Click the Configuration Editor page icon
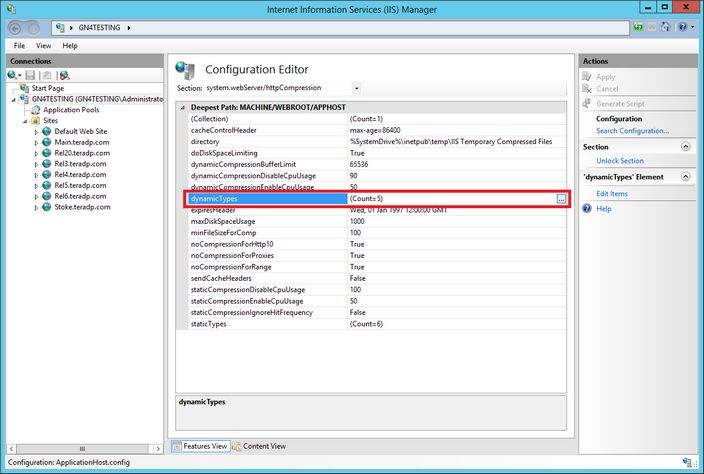This screenshot has width=704, height=474. [x=185, y=70]
